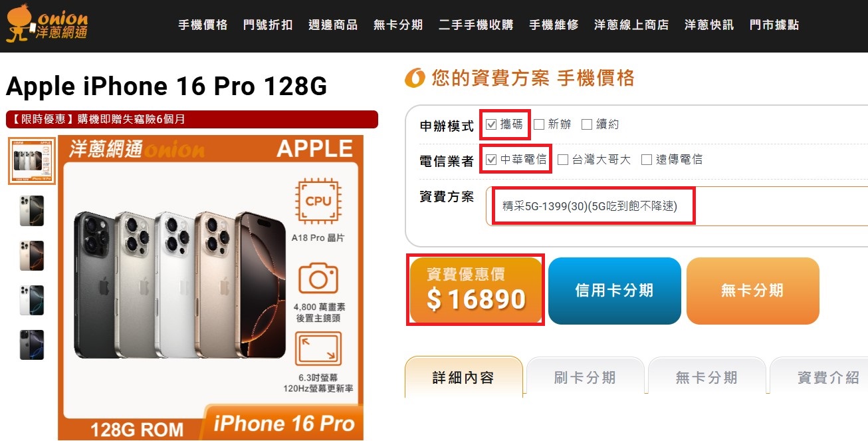Viewport: 868px width, 441px height.
Task: Open the 無卡分期 menu in navigation bar
Action: click(x=398, y=25)
